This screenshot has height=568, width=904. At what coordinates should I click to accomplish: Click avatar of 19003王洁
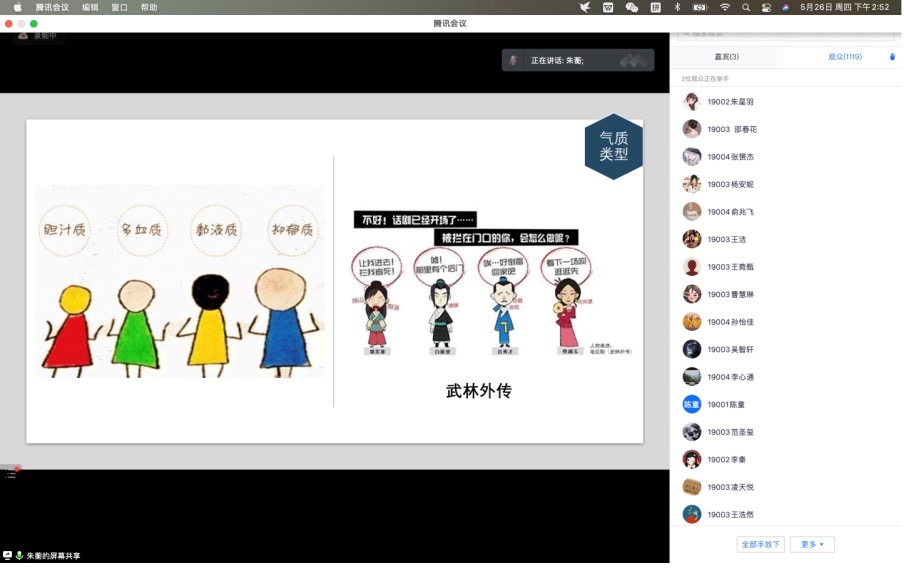692,239
